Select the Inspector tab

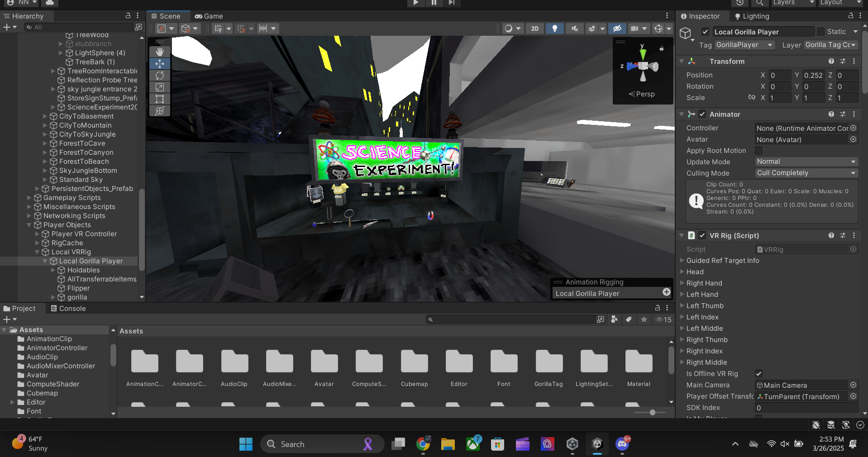700,16
